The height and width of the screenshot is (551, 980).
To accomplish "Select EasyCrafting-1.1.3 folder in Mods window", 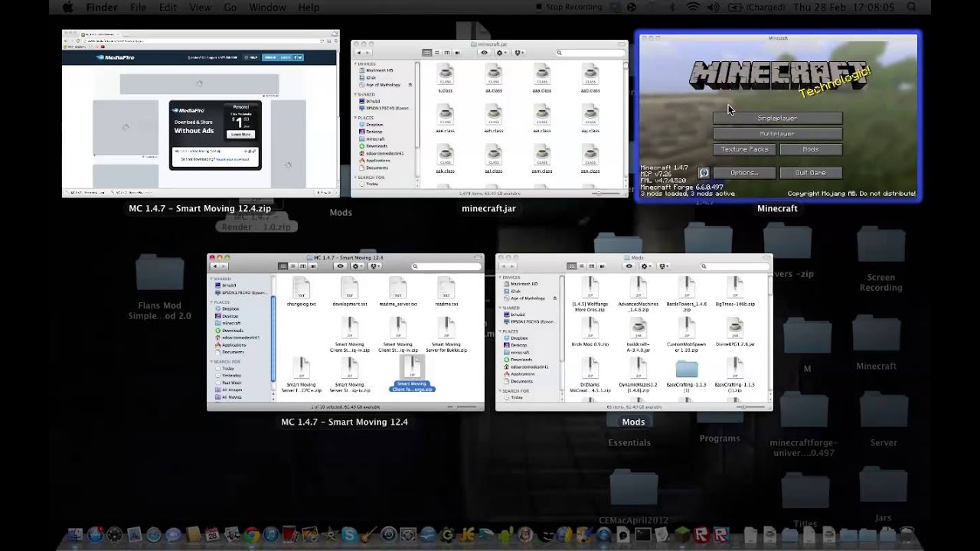I will (x=687, y=375).
